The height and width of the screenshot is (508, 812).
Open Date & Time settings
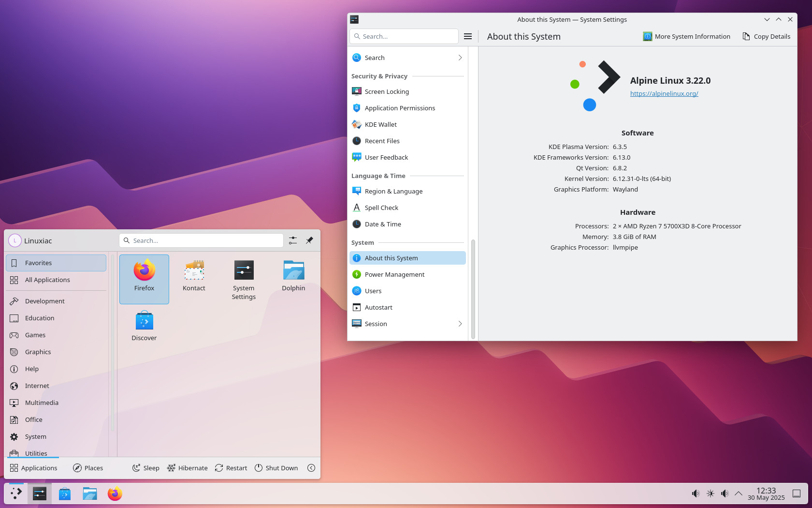(x=382, y=224)
